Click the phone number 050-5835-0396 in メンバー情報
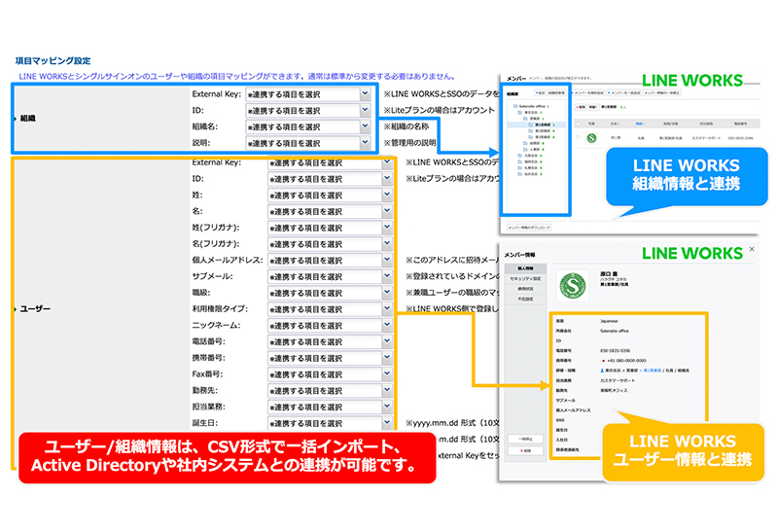The width and height of the screenshot is (778, 532). 616,351
